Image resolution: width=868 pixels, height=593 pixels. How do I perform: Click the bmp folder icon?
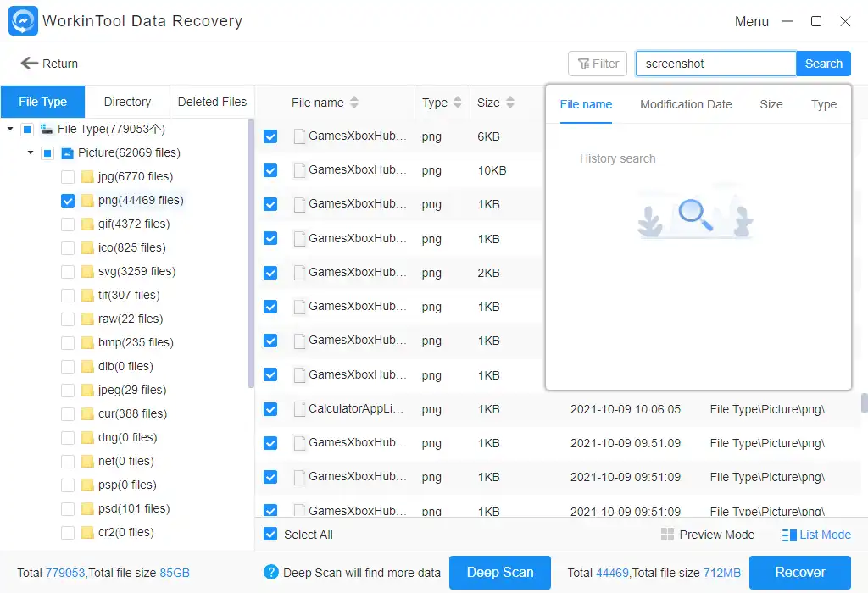coord(87,343)
